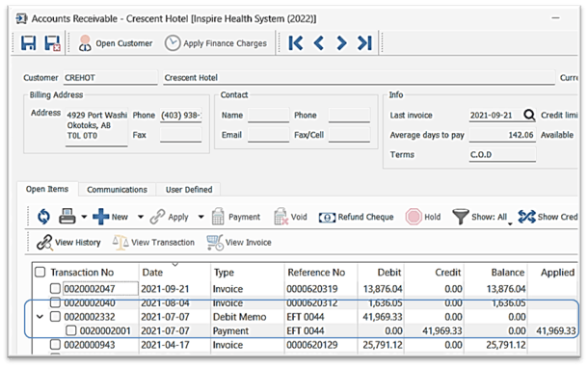
Task: Click the View Invoice cart icon
Action: point(215,242)
